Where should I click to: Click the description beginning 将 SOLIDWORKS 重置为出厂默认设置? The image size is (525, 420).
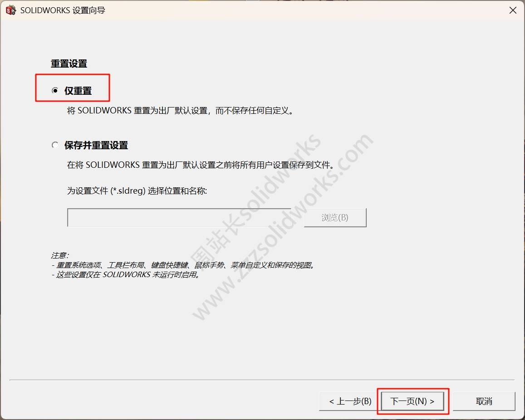(x=181, y=110)
